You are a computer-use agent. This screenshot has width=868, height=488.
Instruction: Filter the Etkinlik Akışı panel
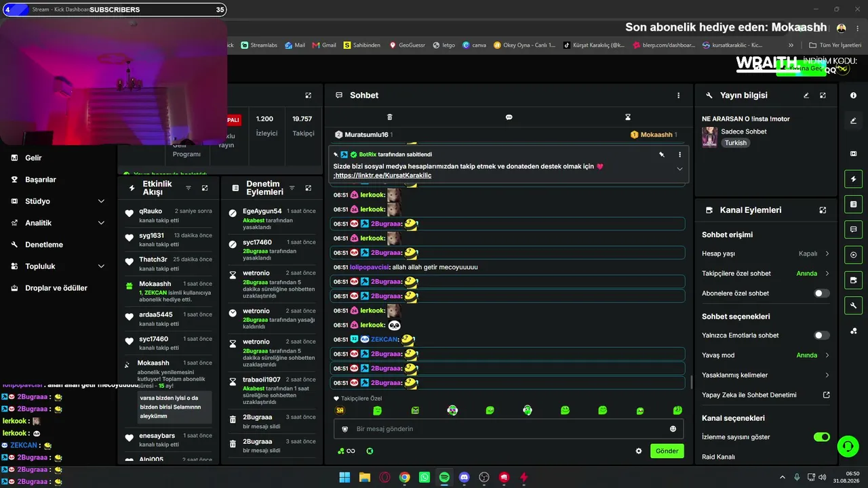pos(189,188)
